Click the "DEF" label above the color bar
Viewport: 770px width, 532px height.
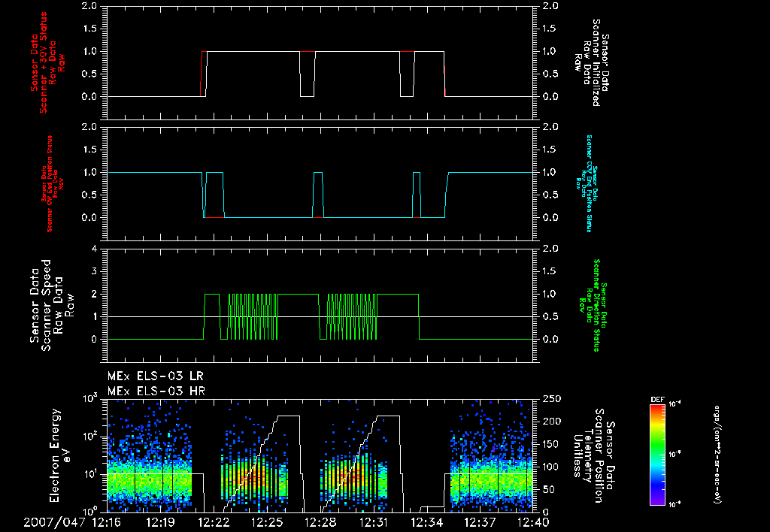(x=657, y=400)
